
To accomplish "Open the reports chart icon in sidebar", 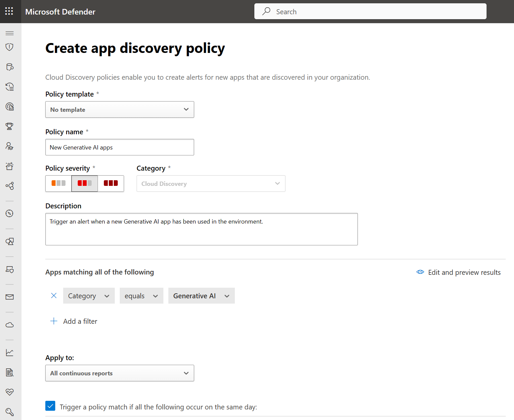I will click(10, 353).
